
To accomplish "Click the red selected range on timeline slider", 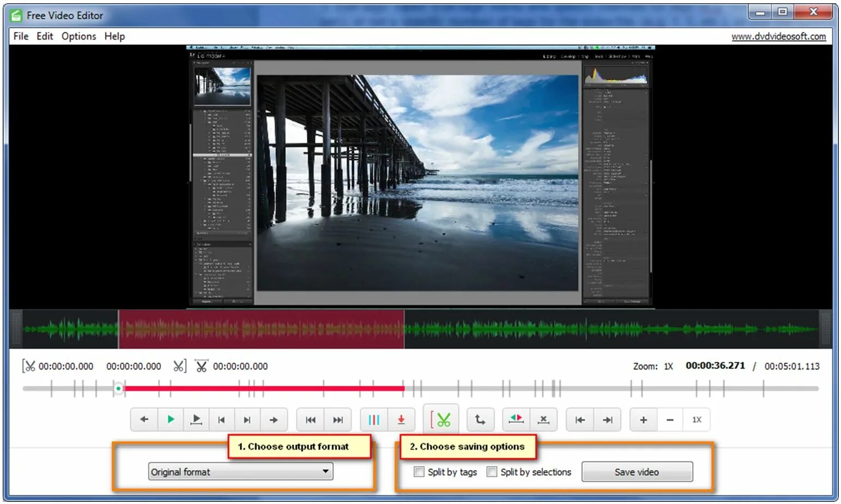I will [264, 388].
